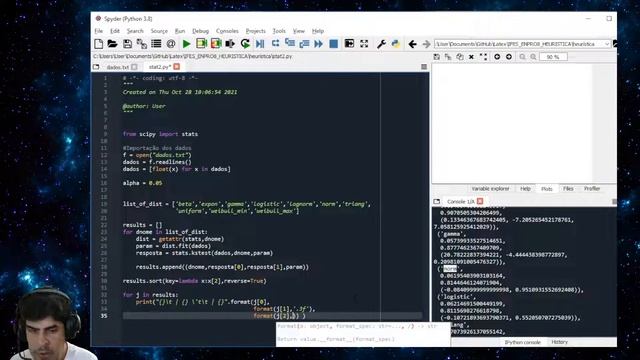Click the debug step into icon
The image size is (640, 360).
tap(290, 44)
